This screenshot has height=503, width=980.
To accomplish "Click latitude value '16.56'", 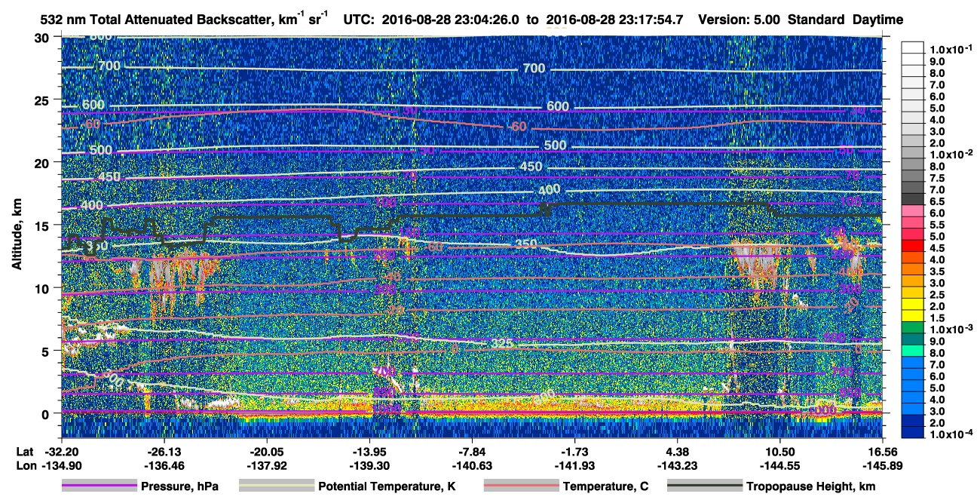I will pos(882,451).
